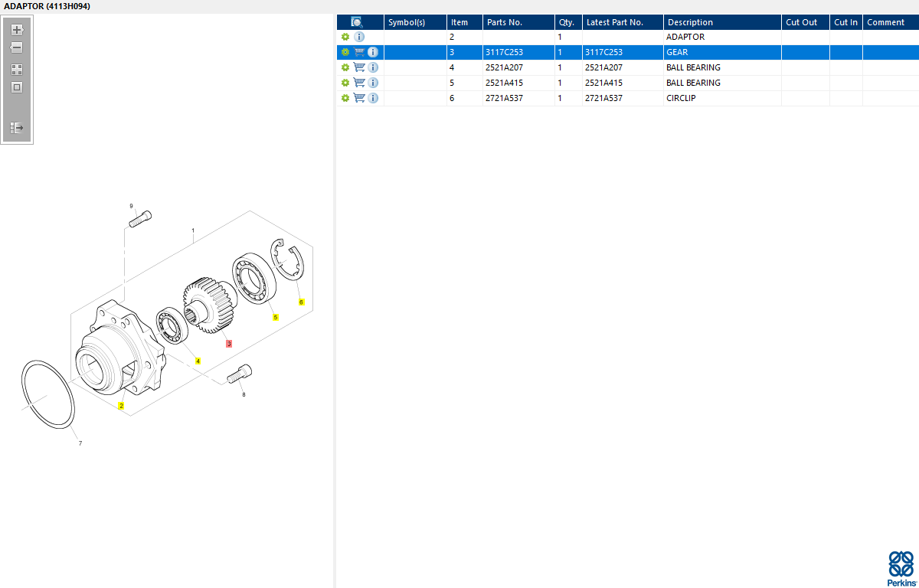The width and height of the screenshot is (919, 588).
Task: Open info for part 2521A207
Action: pyautogui.click(x=373, y=67)
